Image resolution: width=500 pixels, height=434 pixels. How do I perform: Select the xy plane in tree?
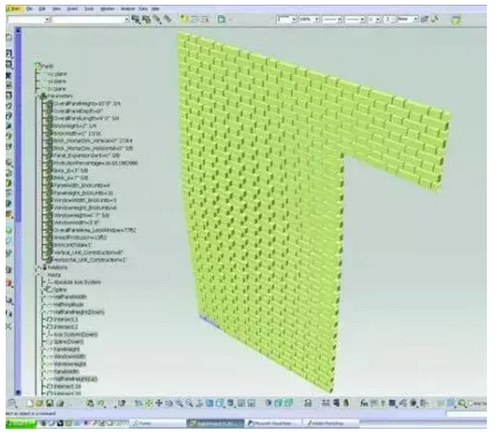(57, 74)
